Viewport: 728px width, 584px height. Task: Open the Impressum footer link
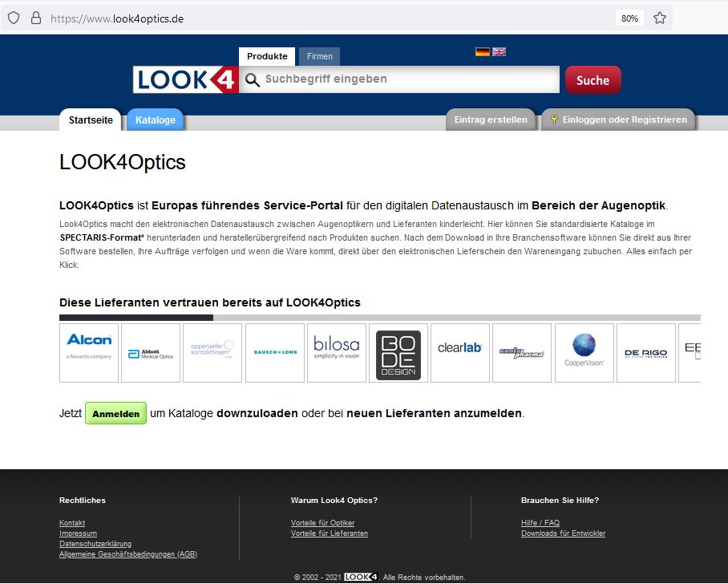[78, 533]
